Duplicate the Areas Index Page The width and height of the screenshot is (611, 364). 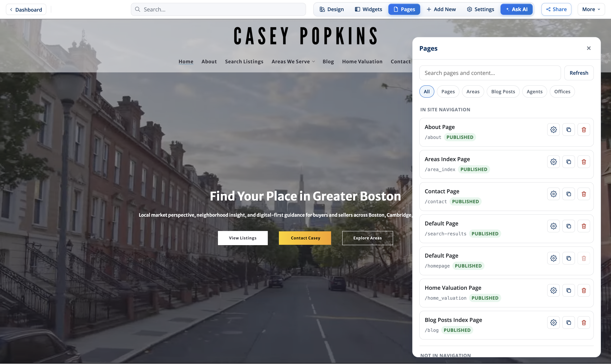(x=569, y=162)
